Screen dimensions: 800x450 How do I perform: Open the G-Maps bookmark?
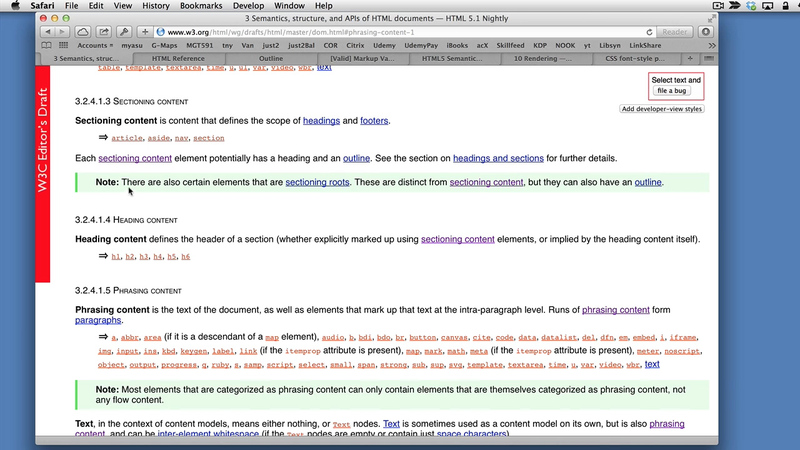pos(164,45)
